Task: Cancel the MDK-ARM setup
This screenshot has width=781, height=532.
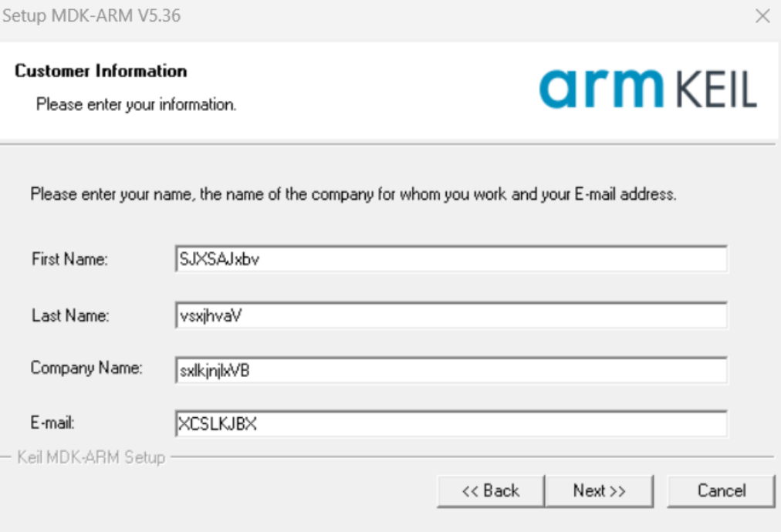Action: [722, 491]
